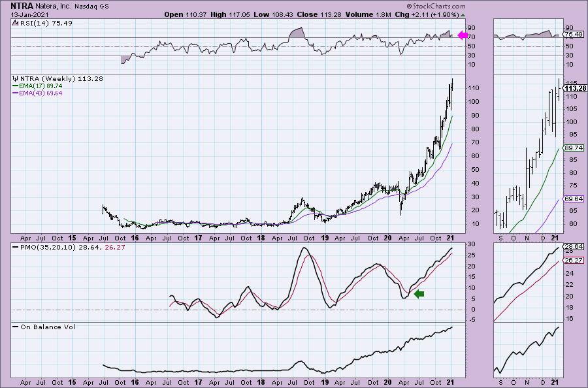Click the 69.64 EMA tag on right axis

(x=574, y=199)
